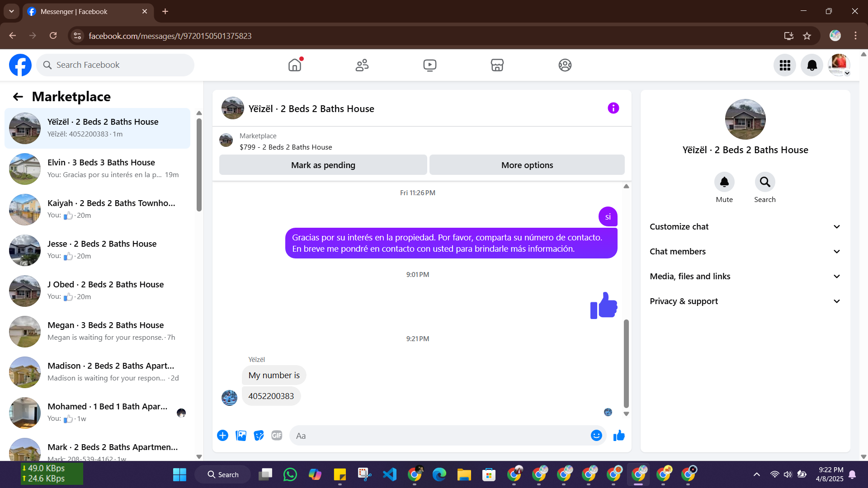Open Facebook notifications bell
This screenshot has width=868, height=488.
point(812,66)
